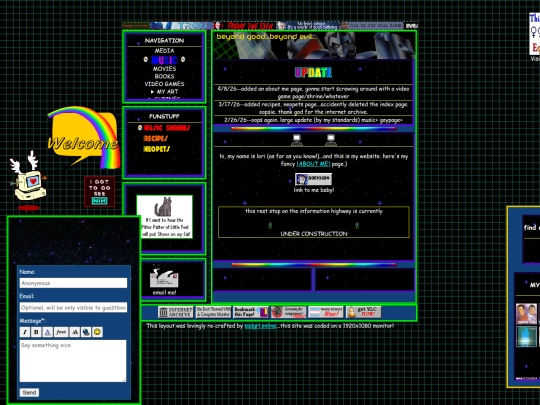Open the smiley emoji picker
Image resolution: width=540 pixels, height=405 pixels.
[98, 332]
